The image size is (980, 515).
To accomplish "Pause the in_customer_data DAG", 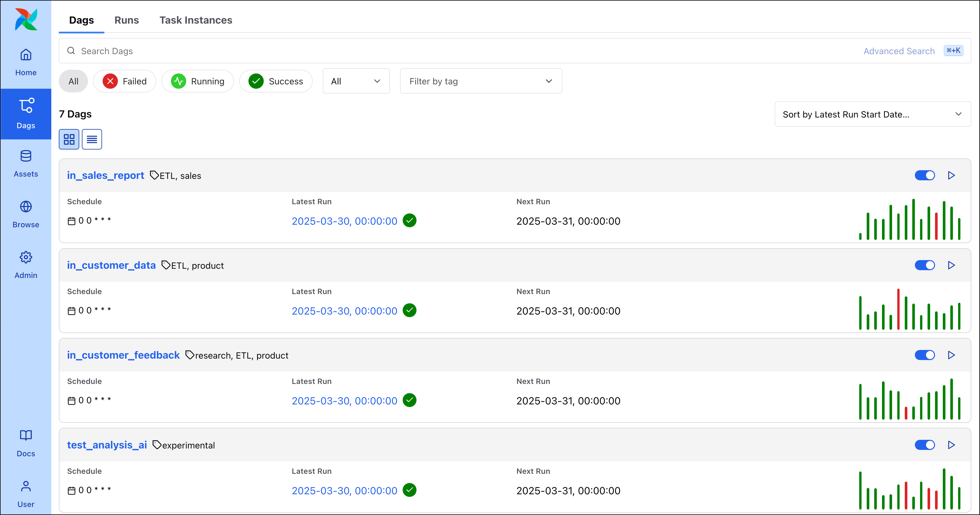I will tap(925, 265).
